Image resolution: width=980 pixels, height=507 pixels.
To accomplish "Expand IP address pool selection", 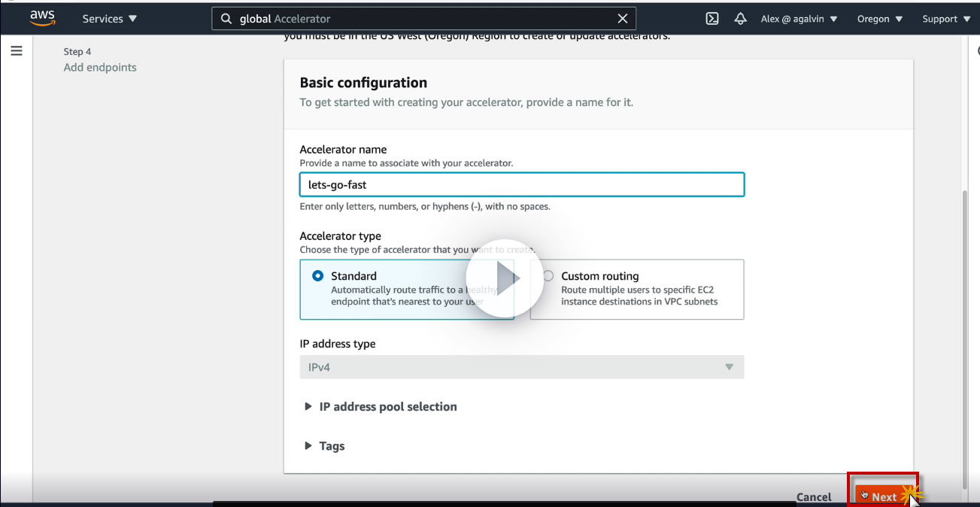I will coord(381,406).
